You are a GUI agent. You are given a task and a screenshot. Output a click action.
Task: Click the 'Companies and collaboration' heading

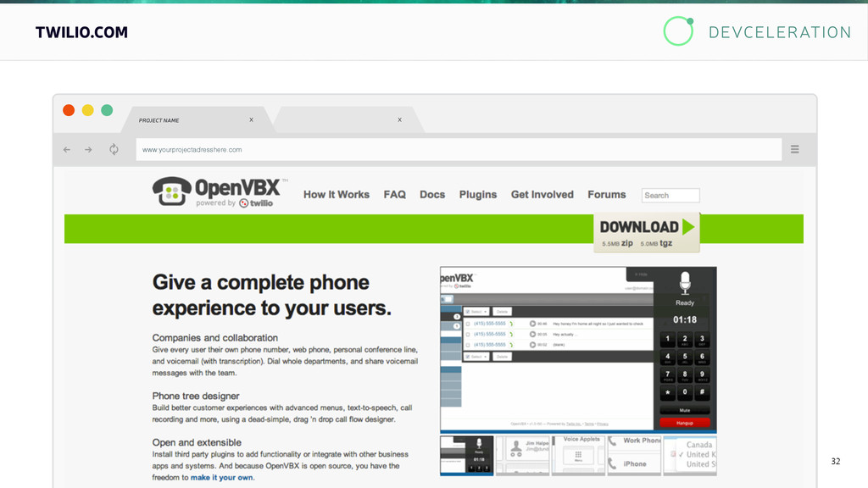click(x=214, y=337)
